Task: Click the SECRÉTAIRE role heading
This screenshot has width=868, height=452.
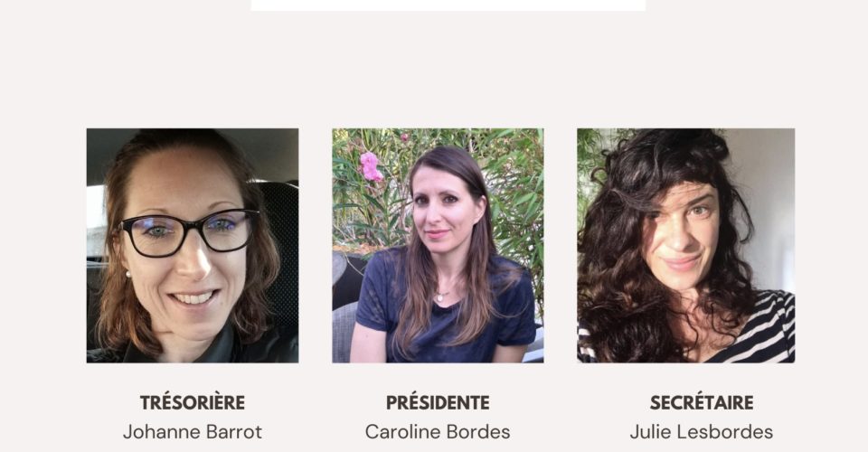Action: [x=702, y=403]
